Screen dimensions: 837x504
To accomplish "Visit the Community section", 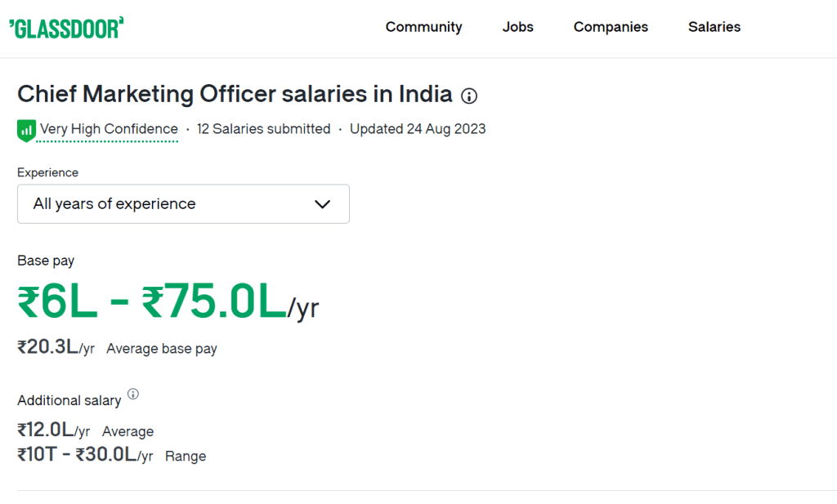I will [x=423, y=27].
